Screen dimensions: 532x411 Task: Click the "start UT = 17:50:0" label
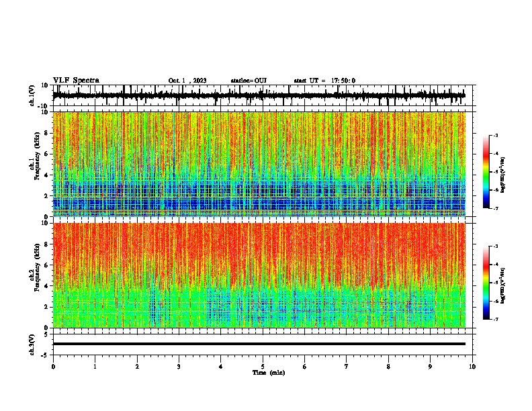[324, 81]
